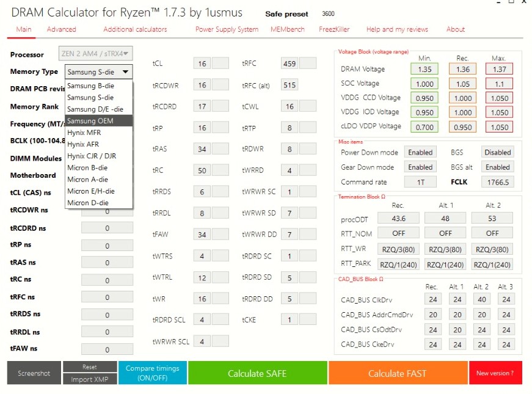Choose Micron D-die option
The height and width of the screenshot is (394, 532).
tap(98, 203)
